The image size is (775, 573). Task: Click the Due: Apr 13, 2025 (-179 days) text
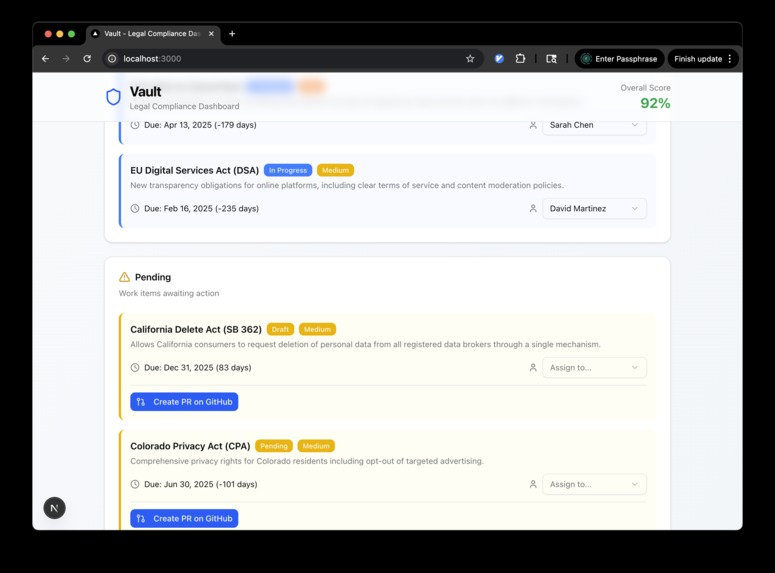(x=200, y=125)
